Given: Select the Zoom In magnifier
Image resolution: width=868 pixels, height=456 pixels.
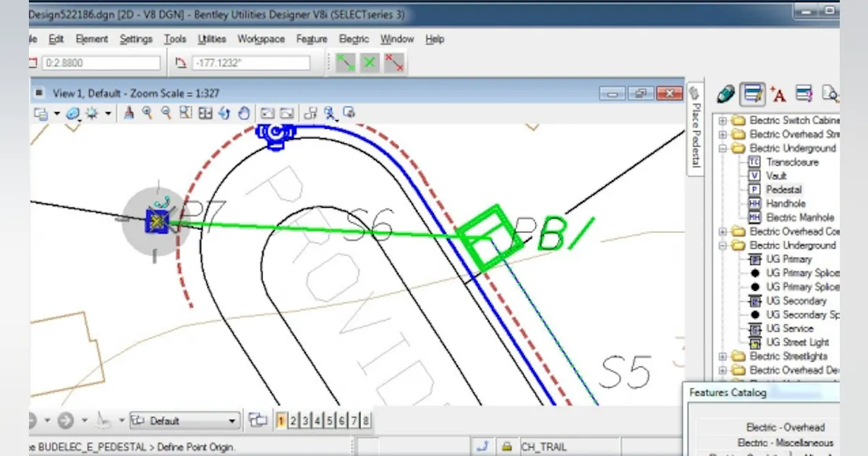Looking at the screenshot, I should coord(148,113).
